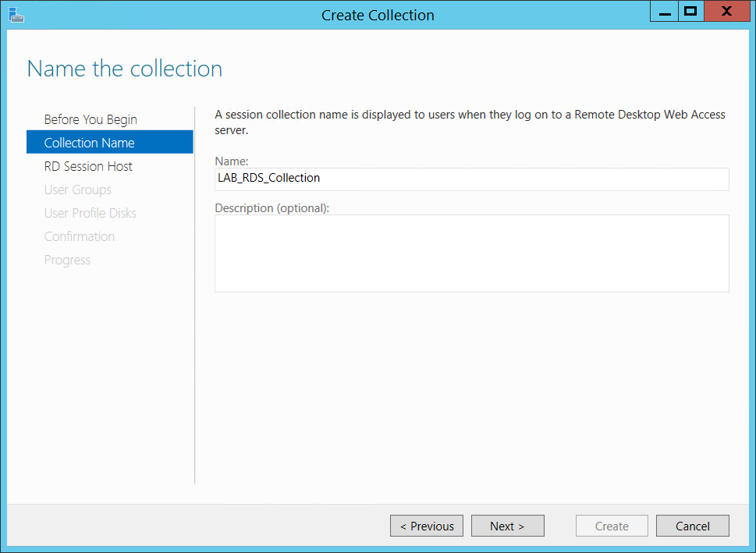Screen dimensions: 756x553
Task: Jump to the Confirmation step
Action: (79, 236)
